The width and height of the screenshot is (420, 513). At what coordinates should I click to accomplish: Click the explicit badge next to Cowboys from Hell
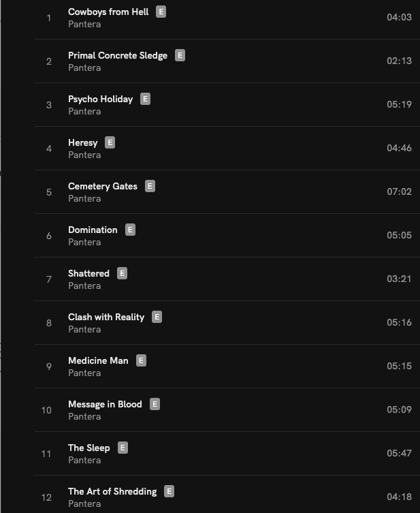[x=161, y=12]
